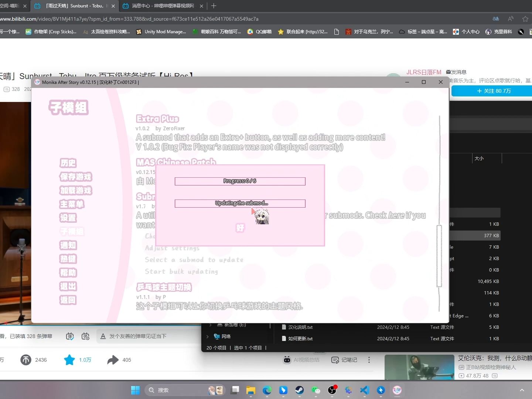Open the QQ邮箱 bookmark

(259, 32)
